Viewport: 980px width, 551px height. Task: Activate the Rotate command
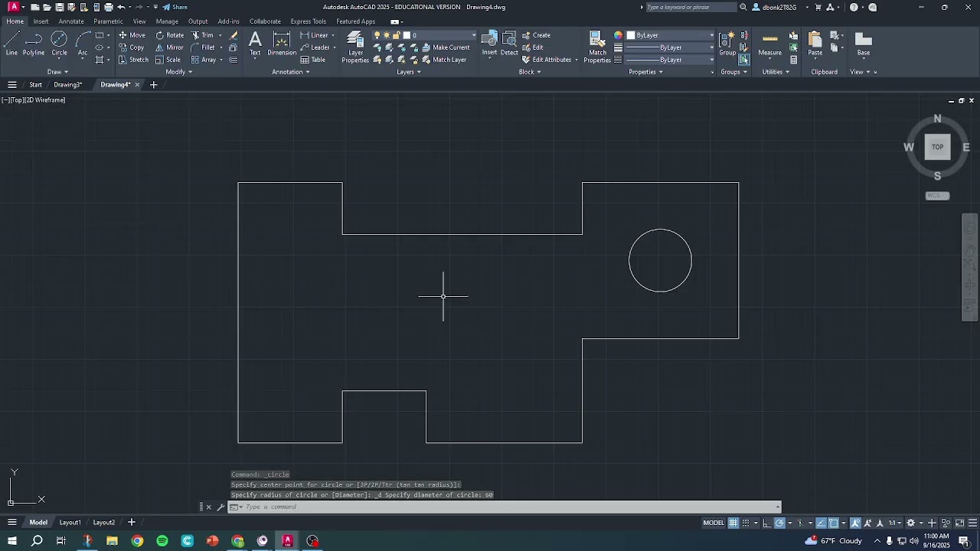coord(170,35)
